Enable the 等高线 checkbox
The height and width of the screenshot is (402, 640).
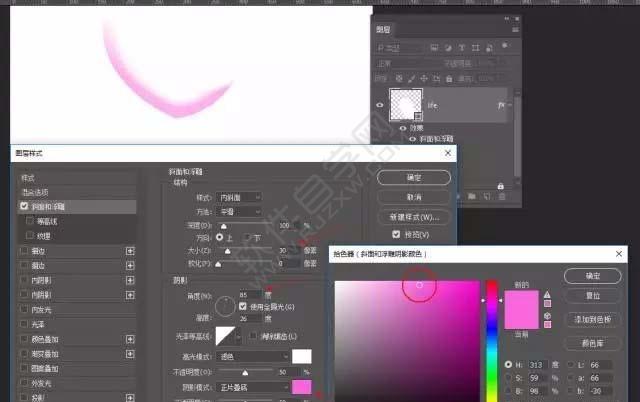tap(30, 221)
